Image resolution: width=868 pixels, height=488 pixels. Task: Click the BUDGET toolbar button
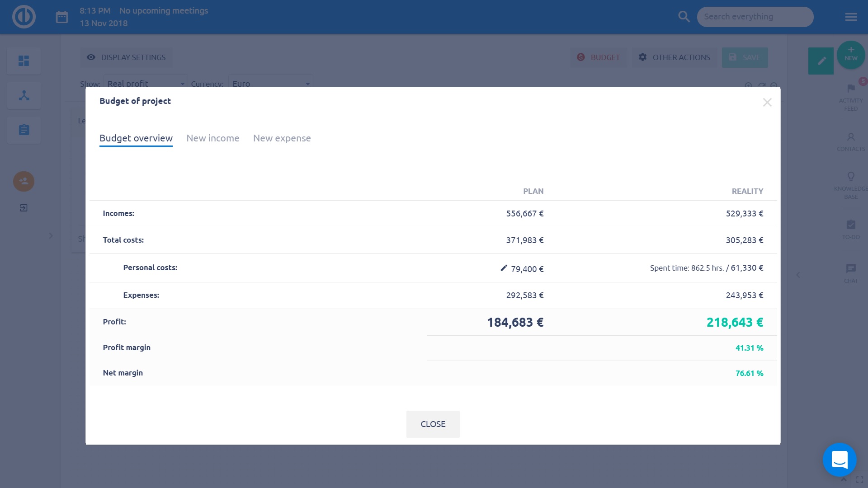coord(598,57)
